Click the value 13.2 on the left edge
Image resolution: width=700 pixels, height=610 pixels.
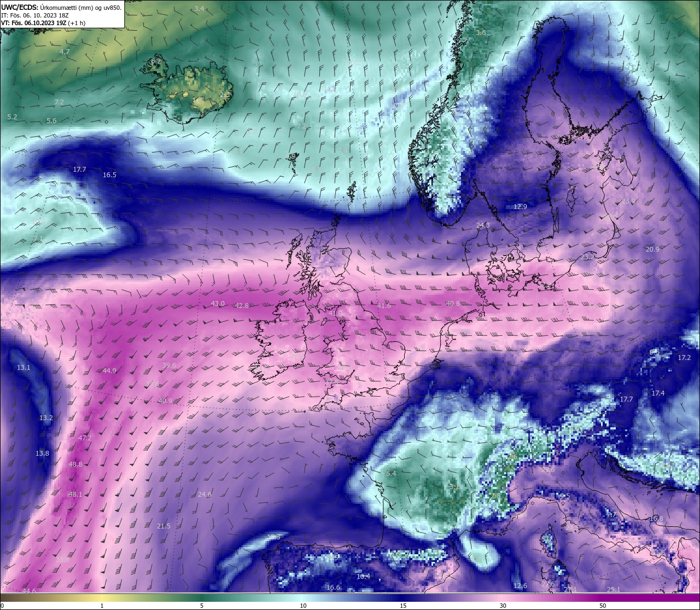coord(46,418)
